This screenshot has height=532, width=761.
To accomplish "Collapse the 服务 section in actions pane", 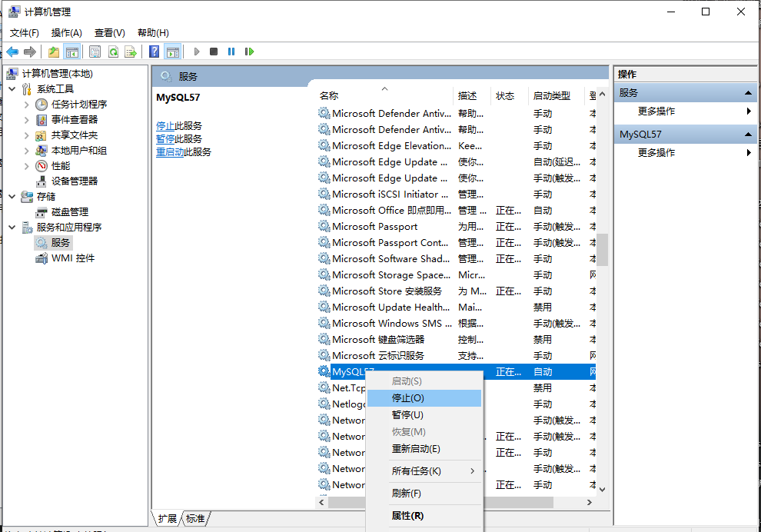I will (748, 93).
